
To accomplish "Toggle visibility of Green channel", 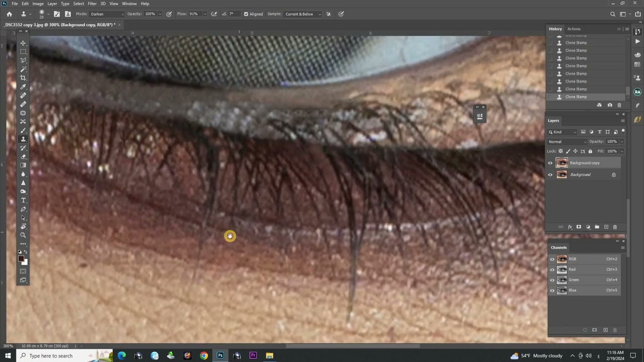I will click(x=552, y=280).
